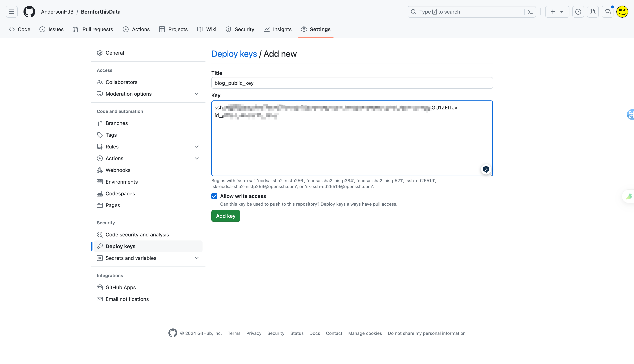Open the Projects tab
Screen dimensions: 634x364
coord(173,29)
